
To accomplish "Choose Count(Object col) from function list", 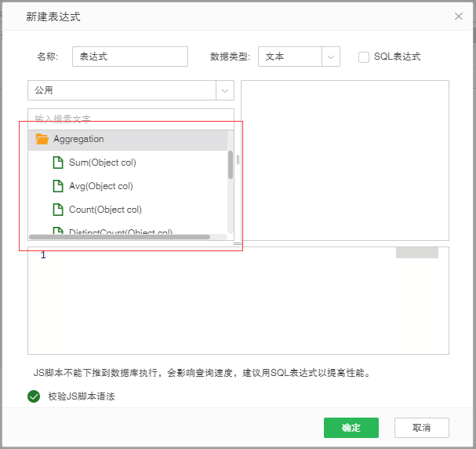I will tap(105, 210).
